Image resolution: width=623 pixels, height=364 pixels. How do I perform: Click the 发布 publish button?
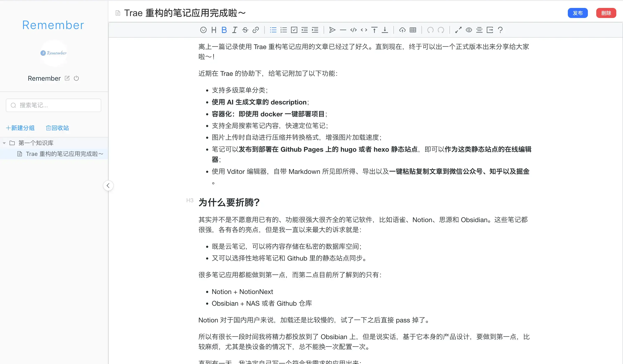point(577,13)
